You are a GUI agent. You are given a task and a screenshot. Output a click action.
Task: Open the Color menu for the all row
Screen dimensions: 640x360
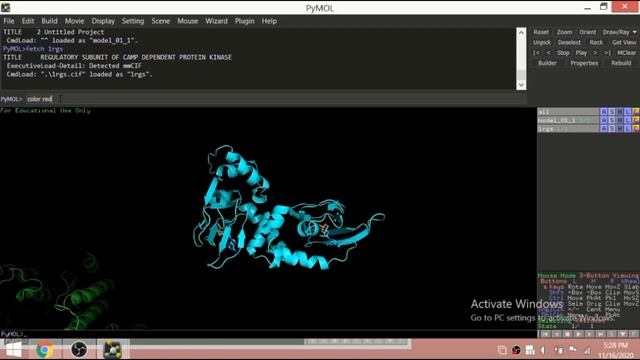coord(636,111)
